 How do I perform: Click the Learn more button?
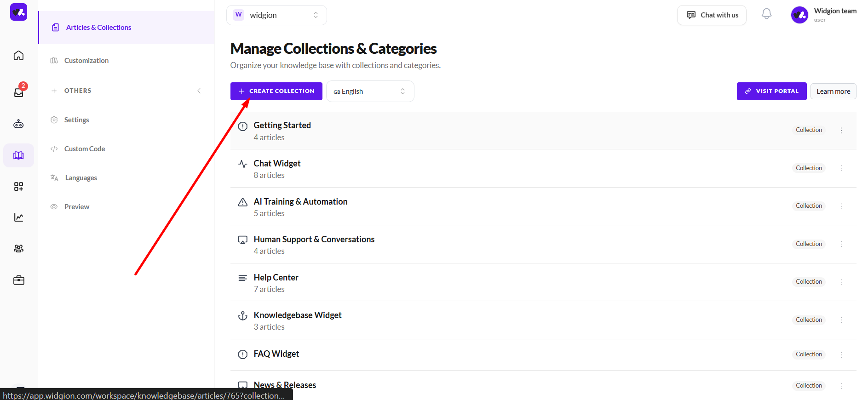[833, 91]
